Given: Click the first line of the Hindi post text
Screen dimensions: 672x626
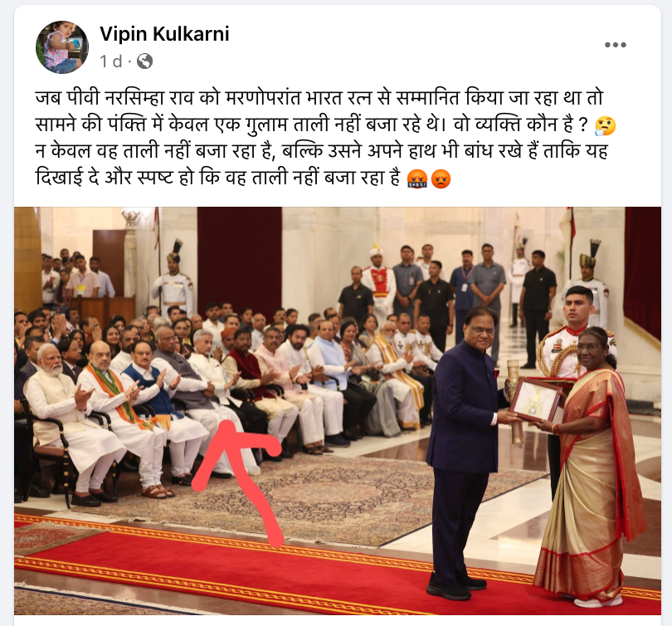Looking at the screenshot, I should tap(319, 98).
